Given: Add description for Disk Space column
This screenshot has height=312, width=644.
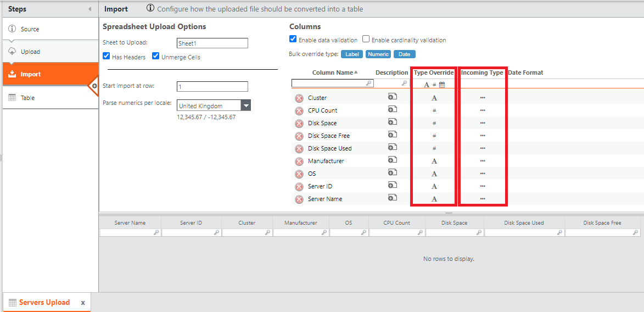Looking at the screenshot, I should [392, 122].
